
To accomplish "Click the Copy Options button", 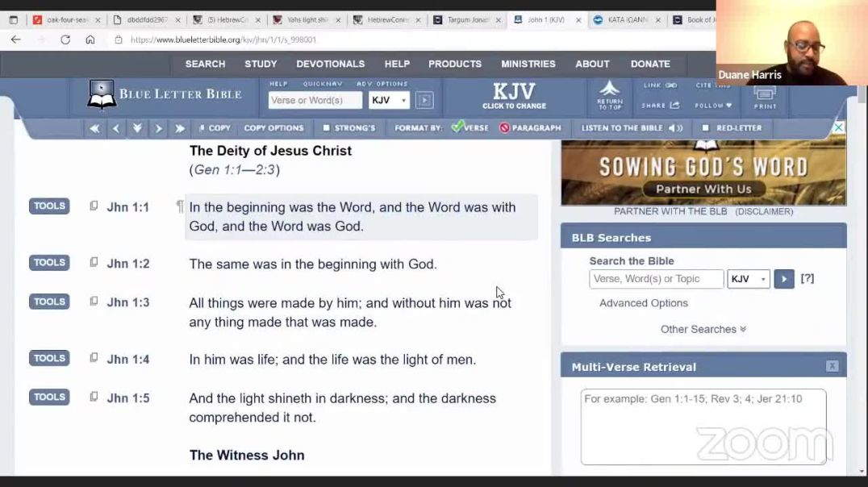I will [273, 128].
